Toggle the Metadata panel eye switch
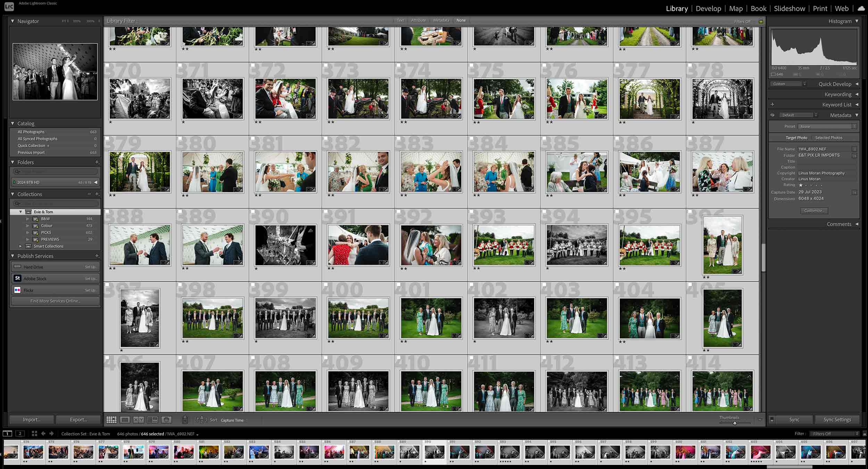This screenshot has height=469, width=868. (773, 115)
